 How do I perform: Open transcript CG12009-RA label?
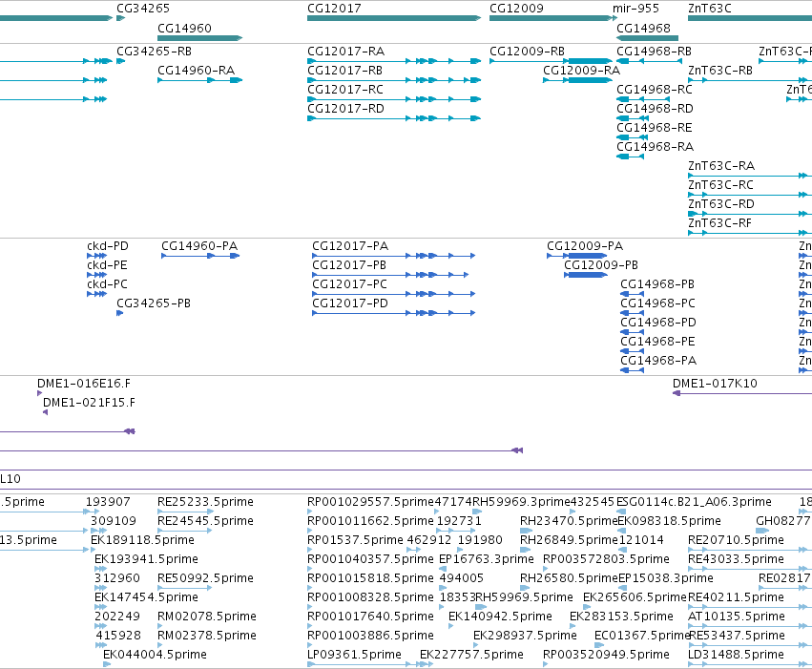coord(581,71)
